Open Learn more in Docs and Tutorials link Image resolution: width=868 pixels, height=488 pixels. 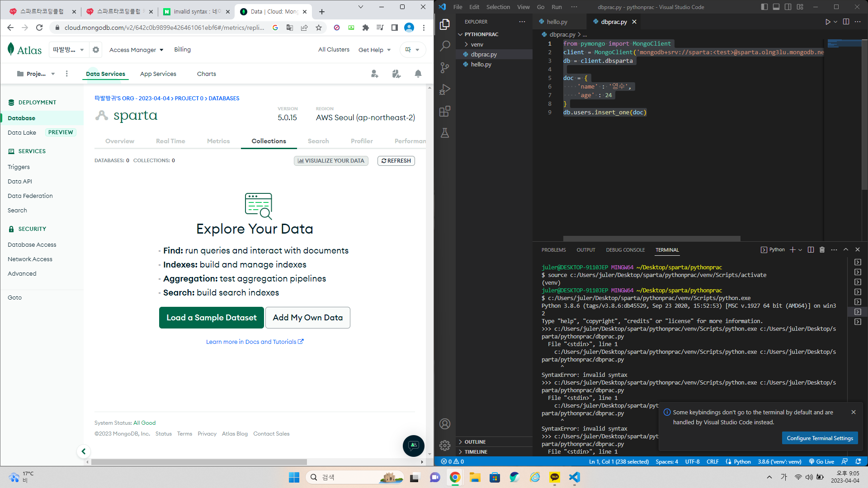point(255,342)
